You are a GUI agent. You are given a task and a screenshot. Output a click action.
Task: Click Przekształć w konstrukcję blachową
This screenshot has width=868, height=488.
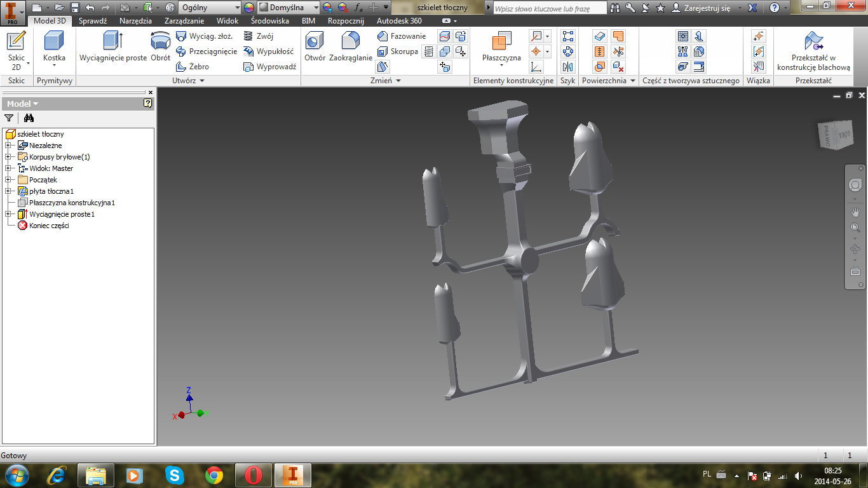pyautogui.click(x=813, y=50)
